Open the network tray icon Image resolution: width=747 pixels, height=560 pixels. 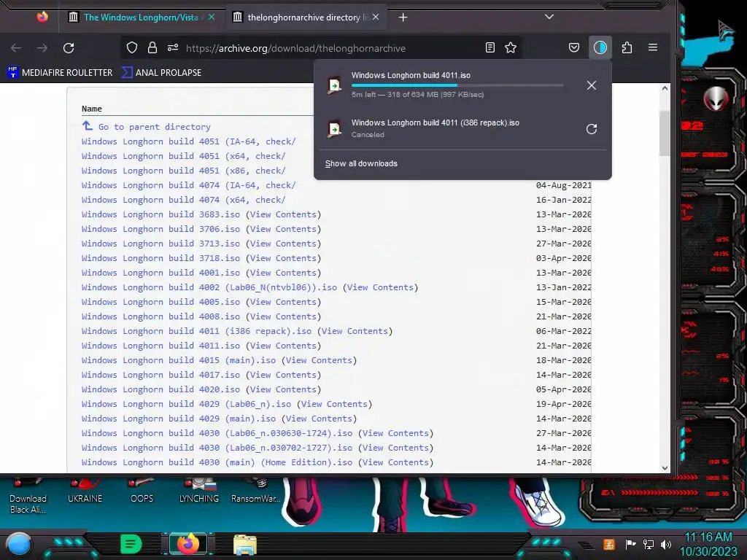(x=649, y=544)
